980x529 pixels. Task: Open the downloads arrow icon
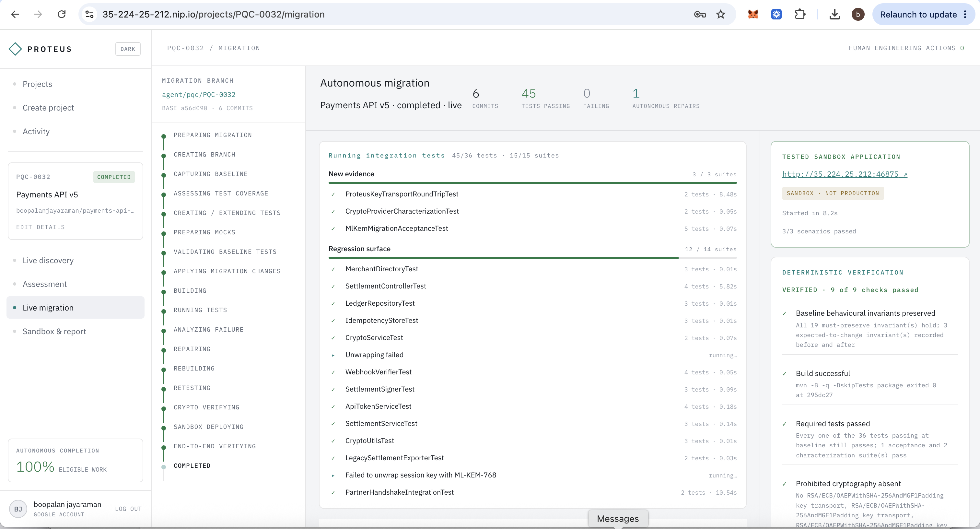click(x=835, y=15)
